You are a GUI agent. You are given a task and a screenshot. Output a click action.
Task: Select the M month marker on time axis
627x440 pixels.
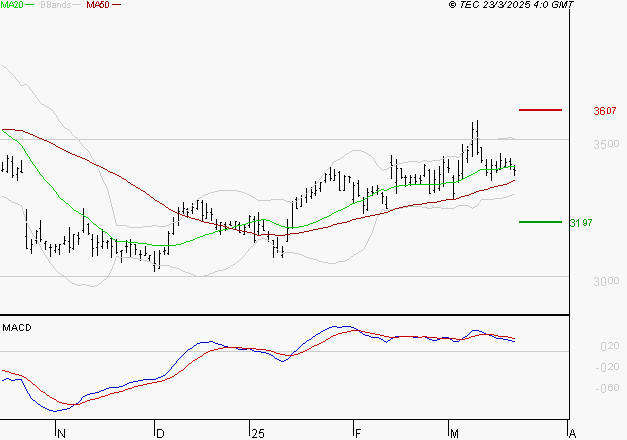(454, 433)
